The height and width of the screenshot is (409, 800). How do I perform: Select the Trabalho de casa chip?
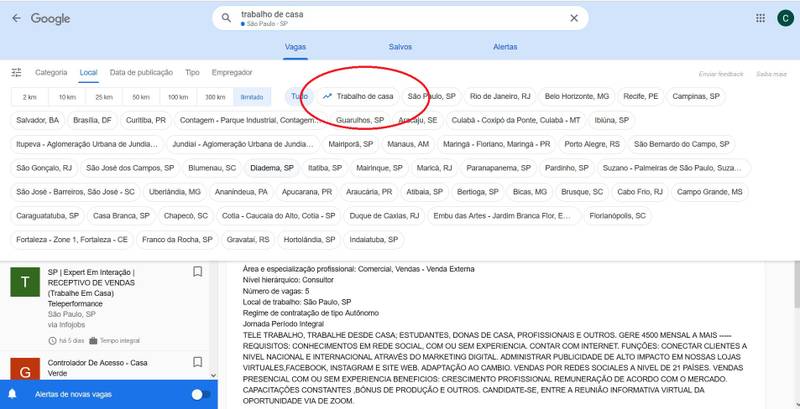[x=358, y=96]
